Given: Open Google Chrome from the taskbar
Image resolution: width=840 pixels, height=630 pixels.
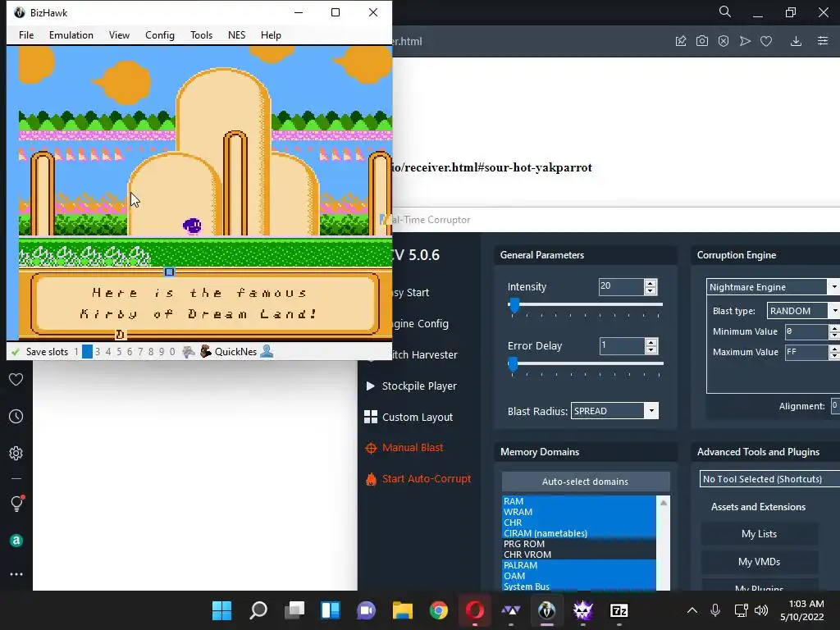Looking at the screenshot, I should (439, 610).
